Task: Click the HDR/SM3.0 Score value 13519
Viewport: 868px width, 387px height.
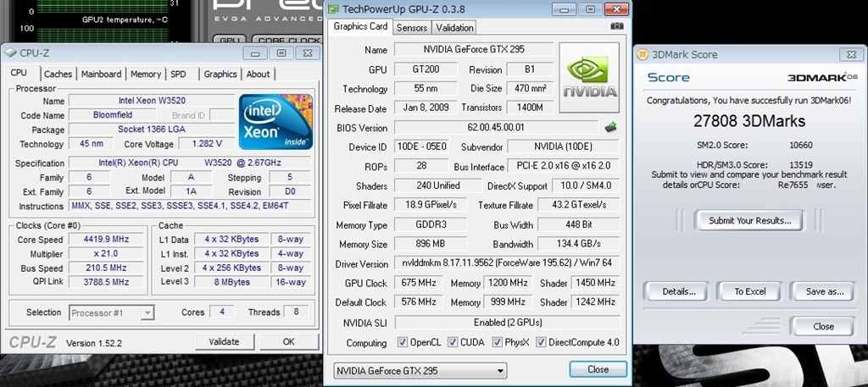Action: (x=801, y=165)
